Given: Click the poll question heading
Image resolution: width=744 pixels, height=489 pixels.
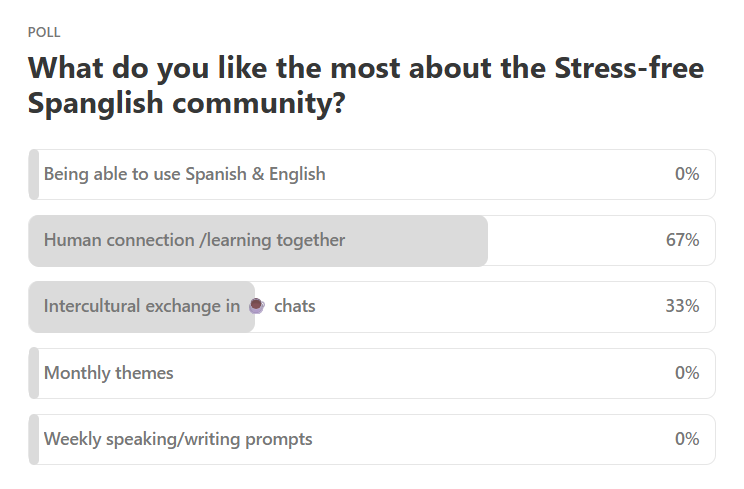Looking at the screenshot, I should click(x=366, y=85).
